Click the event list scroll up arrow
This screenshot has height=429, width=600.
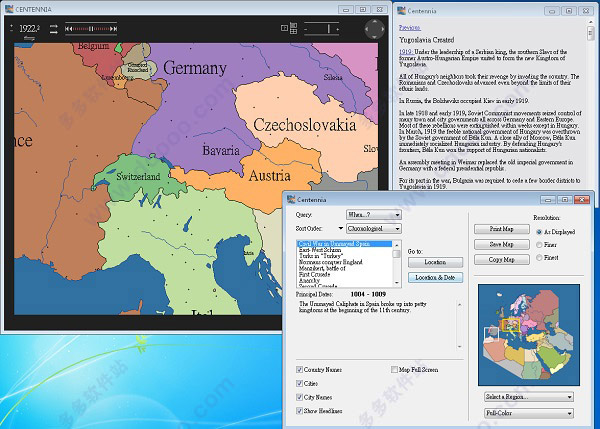point(396,245)
